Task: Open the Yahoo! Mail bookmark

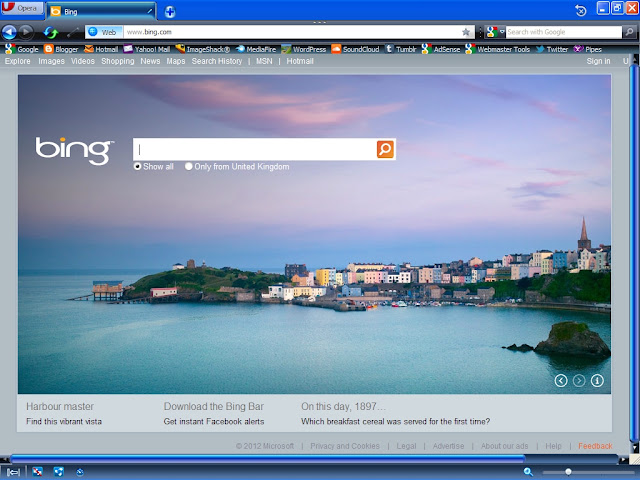Action: click(147, 49)
